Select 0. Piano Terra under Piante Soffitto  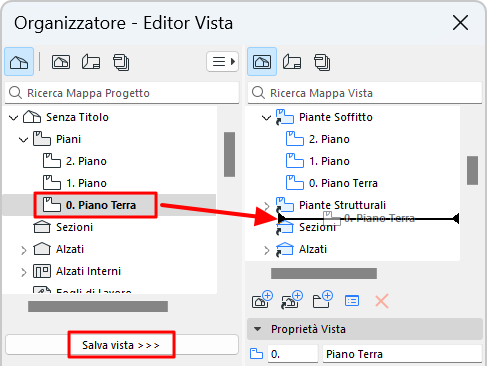[x=343, y=183]
